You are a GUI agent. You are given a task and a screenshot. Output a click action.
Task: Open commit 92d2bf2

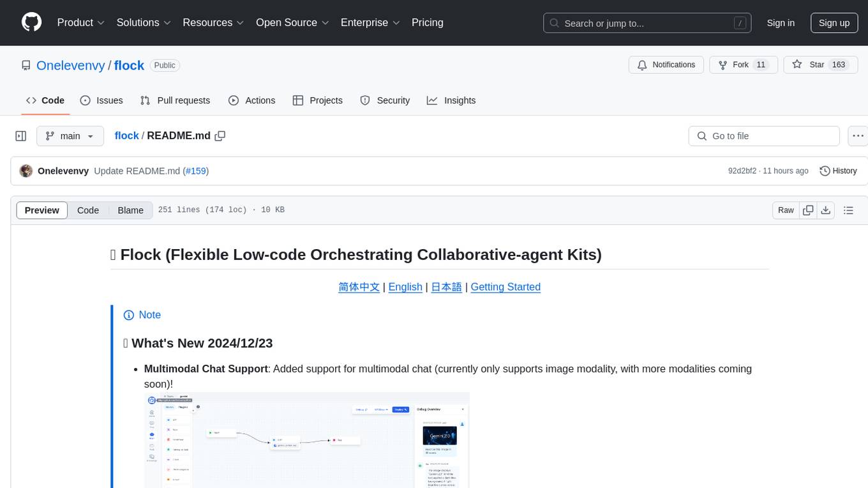point(742,171)
